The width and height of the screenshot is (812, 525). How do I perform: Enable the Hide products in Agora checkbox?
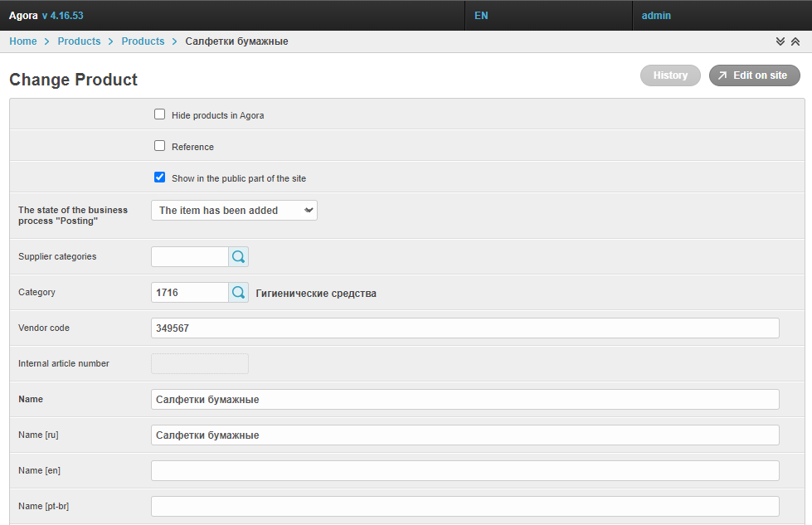coord(160,114)
